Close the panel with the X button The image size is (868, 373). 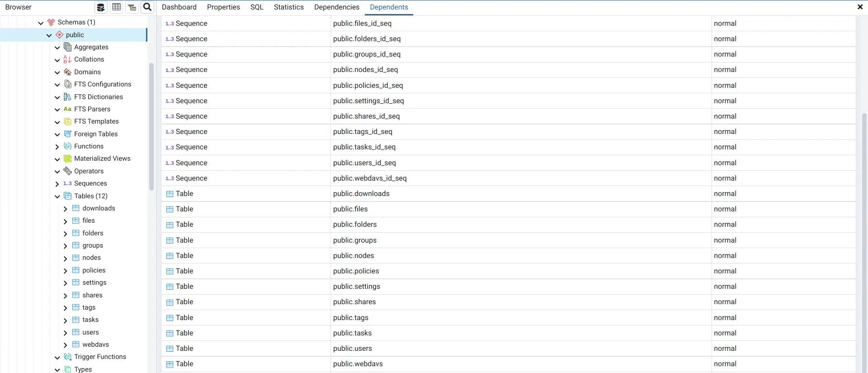pos(860,7)
